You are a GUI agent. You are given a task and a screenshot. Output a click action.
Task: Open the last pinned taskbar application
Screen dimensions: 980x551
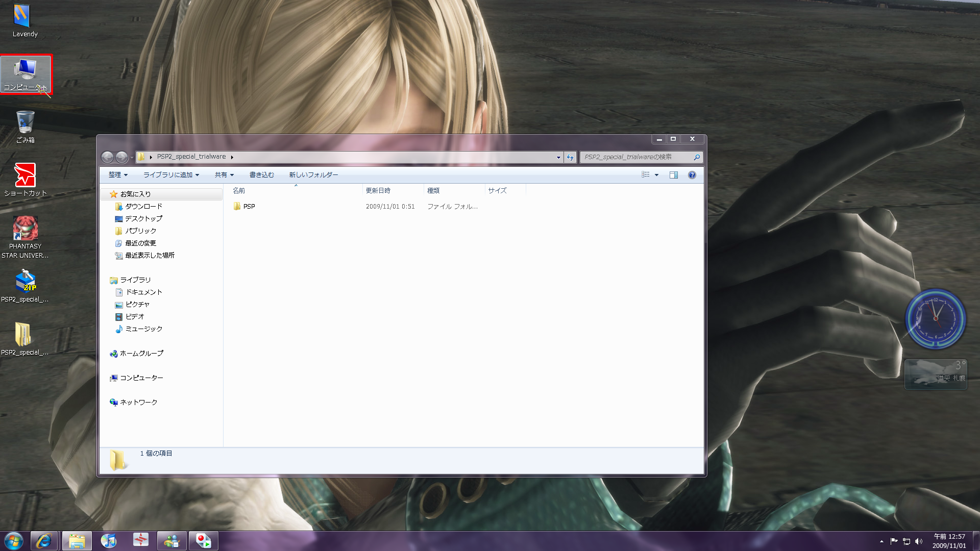click(204, 541)
